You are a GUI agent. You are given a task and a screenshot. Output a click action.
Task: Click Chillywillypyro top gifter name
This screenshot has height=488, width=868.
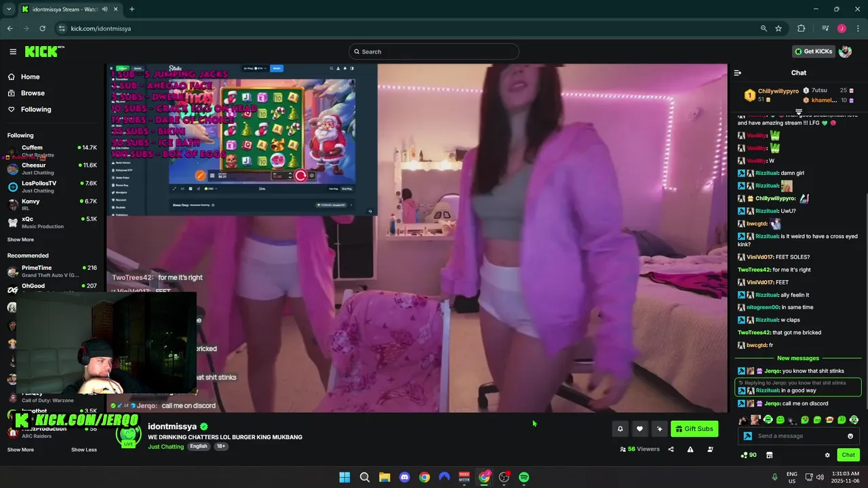pos(778,91)
